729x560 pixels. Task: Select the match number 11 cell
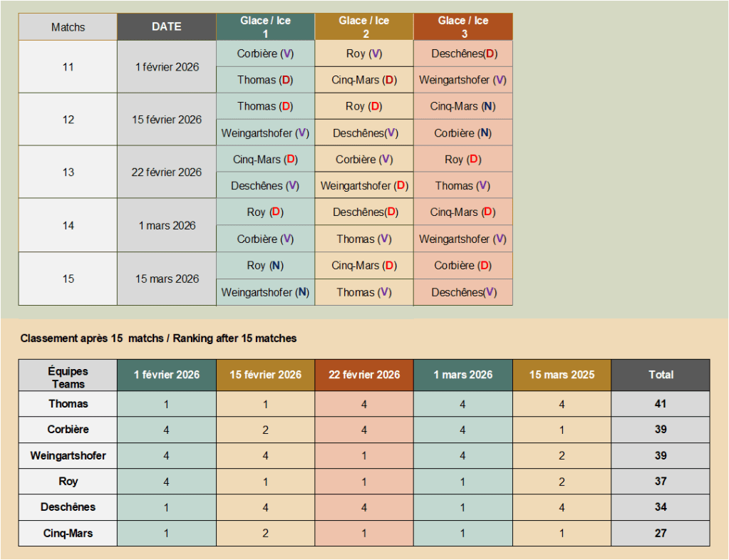click(68, 67)
